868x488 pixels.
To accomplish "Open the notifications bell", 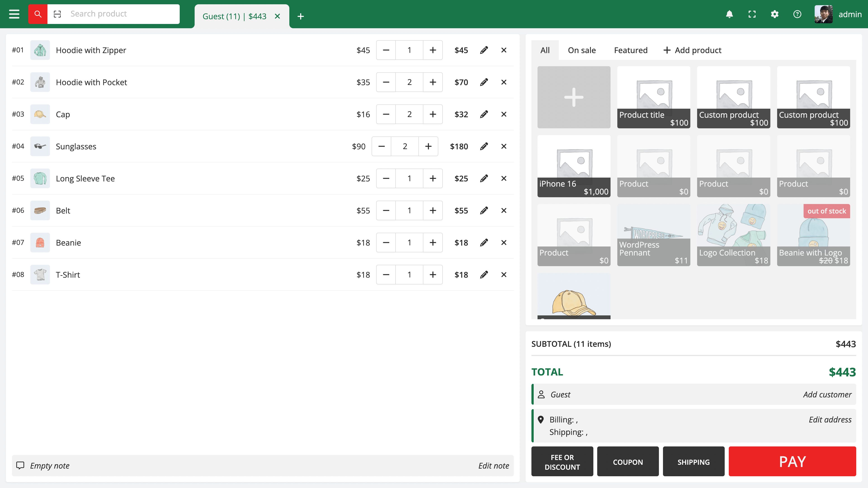I will (x=729, y=14).
